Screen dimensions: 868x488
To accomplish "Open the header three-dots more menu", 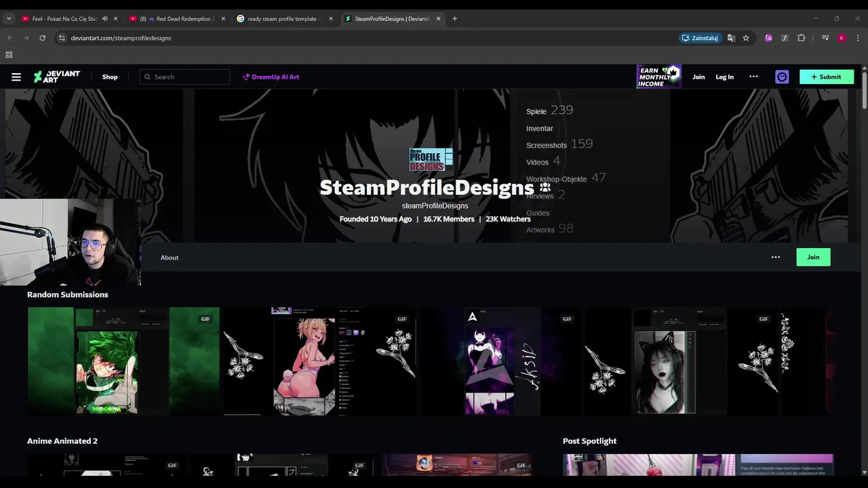I will (x=753, y=77).
